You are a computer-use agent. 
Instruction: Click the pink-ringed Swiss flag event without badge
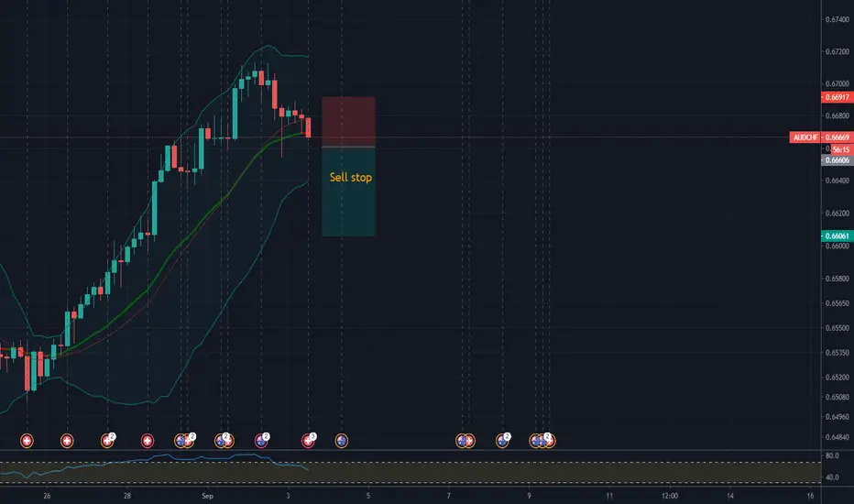pyautogui.click(x=147, y=440)
